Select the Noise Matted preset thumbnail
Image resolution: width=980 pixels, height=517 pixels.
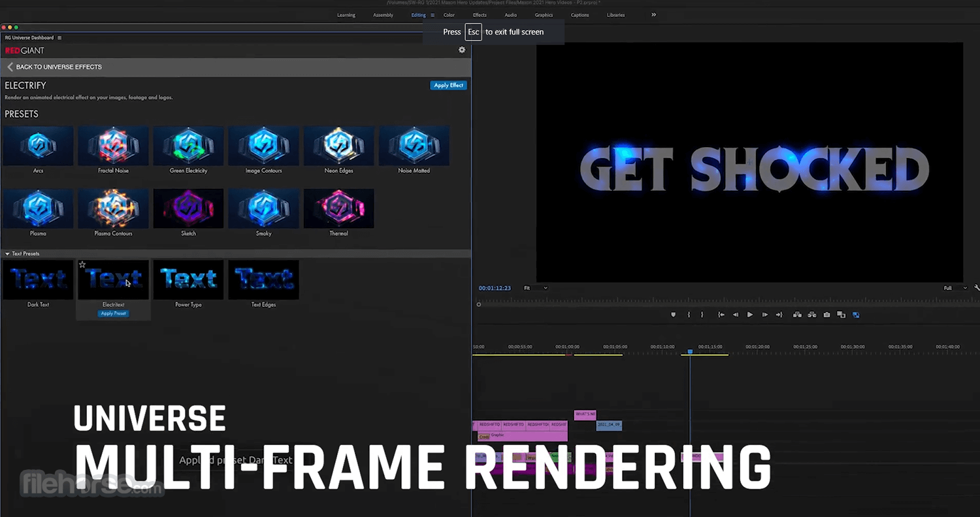coord(414,145)
